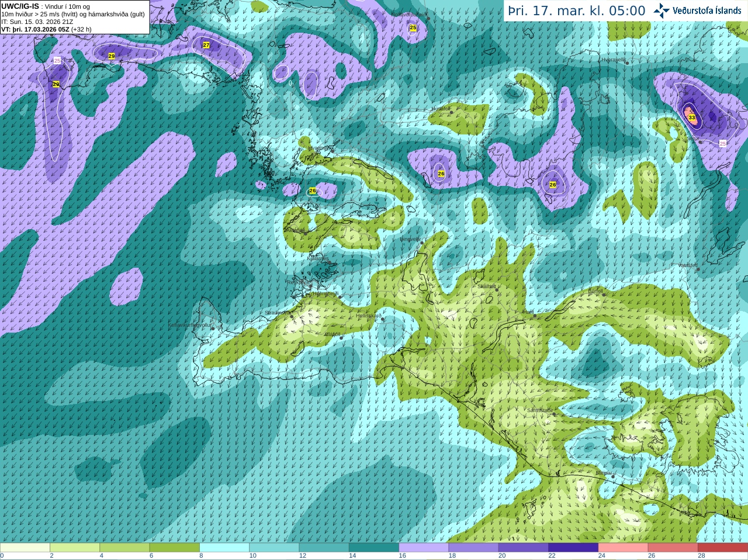Click the legend scale number 24
Screen dimensions: 748x560
[602, 556]
